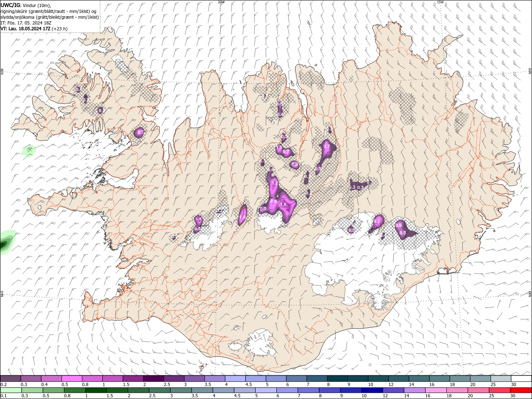The width and height of the screenshot is (532, 399).
Task: Click the '1.2' precipitation value on map
Action: pos(275,183)
